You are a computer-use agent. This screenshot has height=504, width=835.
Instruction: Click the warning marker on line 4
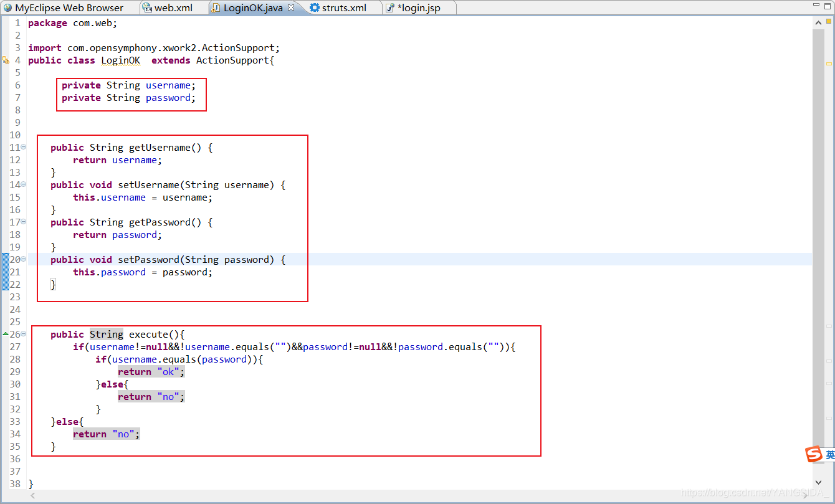click(x=5, y=60)
